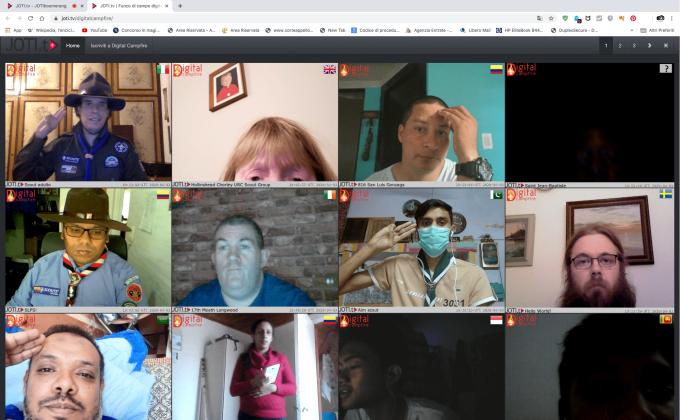Open the Agenzia Entrate bookmark
Screen dimensions: 680x420
click(x=429, y=30)
